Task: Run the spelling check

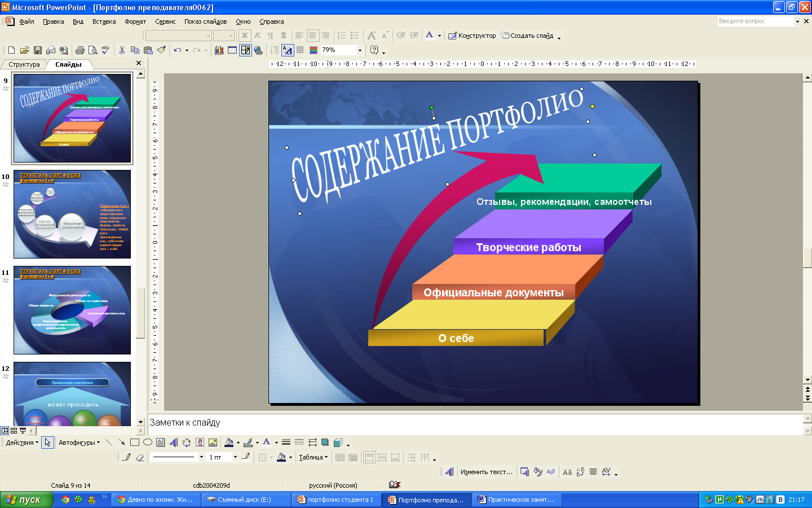Action: pyautogui.click(x=105, y=50)
